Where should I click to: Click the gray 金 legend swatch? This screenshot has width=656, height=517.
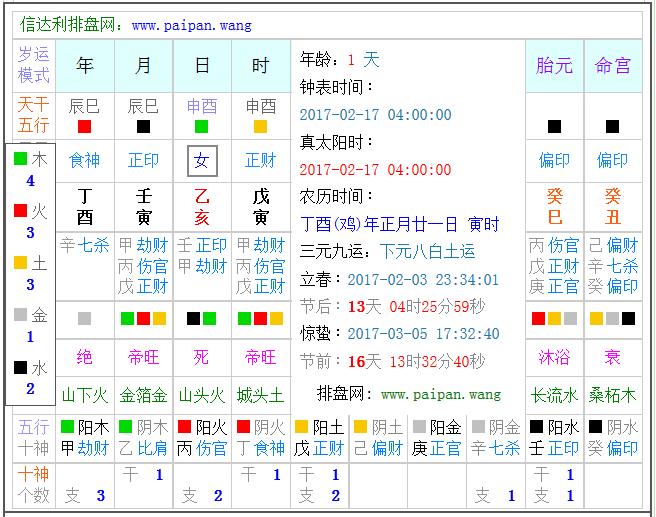[x=20, y=315]
